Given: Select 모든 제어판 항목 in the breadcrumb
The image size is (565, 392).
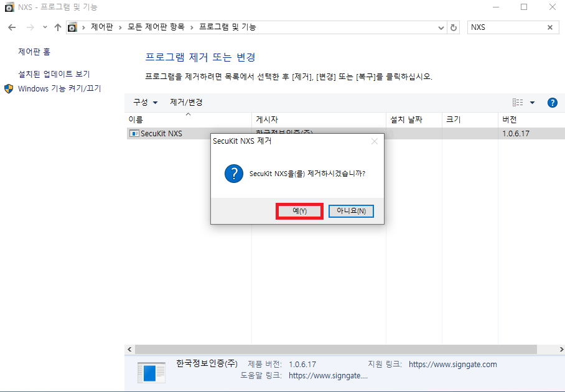Looking at the screenshot, I should click(156, 27).
